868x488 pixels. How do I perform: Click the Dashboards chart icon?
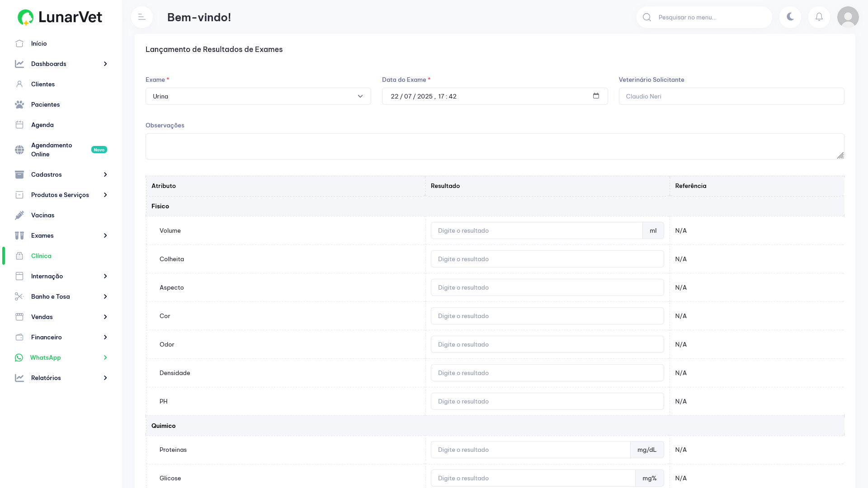click(x=19, y=64)
